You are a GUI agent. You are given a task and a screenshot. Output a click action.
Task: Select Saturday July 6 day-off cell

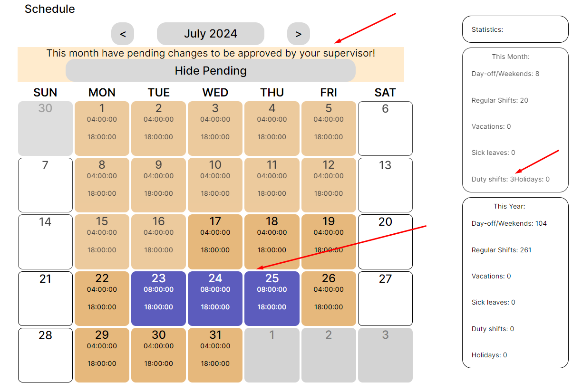pyautogui.click(x=385, y=128)
